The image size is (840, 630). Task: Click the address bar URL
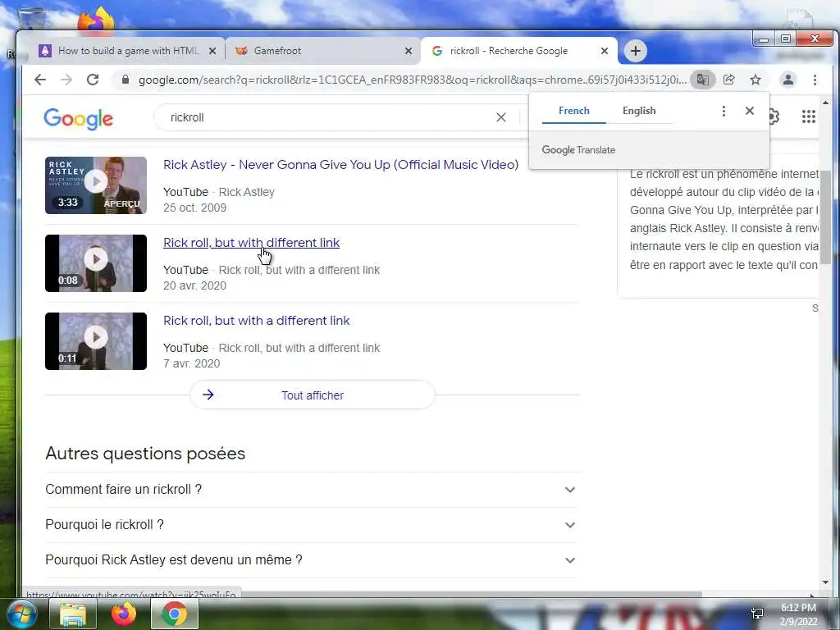coord(412,80)
